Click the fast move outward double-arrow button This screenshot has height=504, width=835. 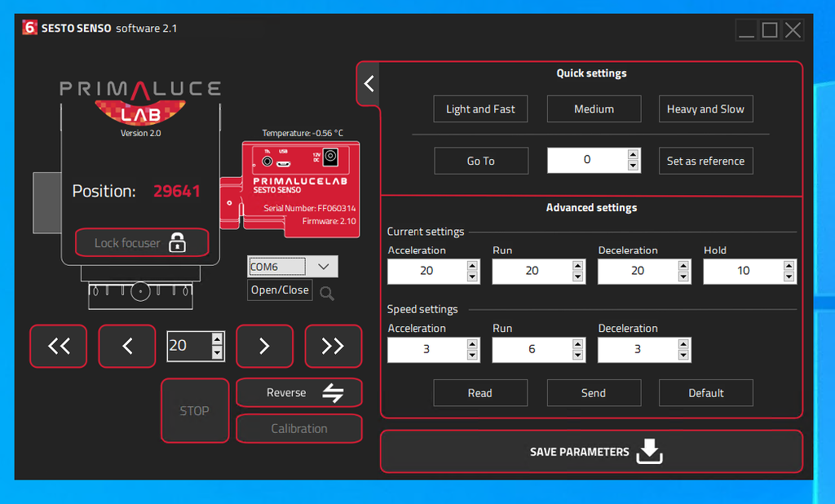[x=334, y=347]
